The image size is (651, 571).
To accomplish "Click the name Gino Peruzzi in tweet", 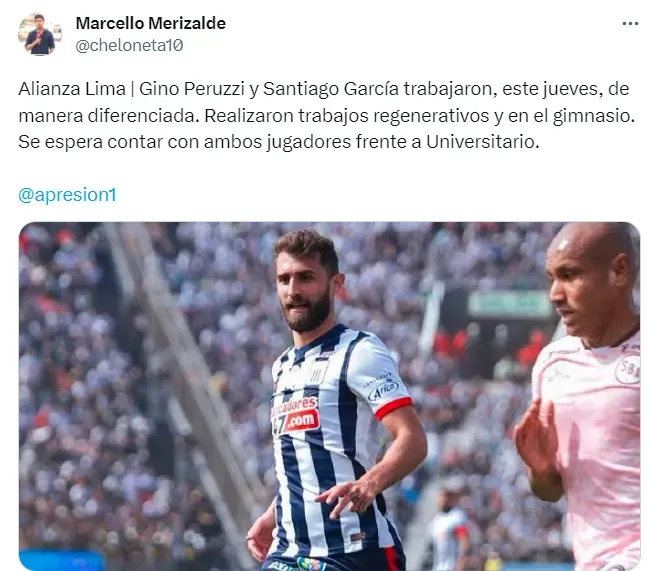I will point(191,89).
